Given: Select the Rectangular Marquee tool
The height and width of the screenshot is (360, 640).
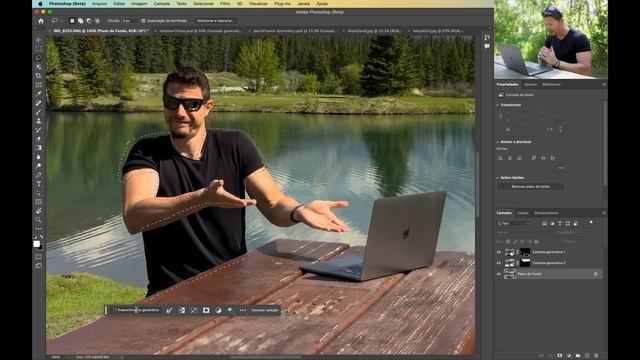Looking at the screenshot, I should 38,49.
